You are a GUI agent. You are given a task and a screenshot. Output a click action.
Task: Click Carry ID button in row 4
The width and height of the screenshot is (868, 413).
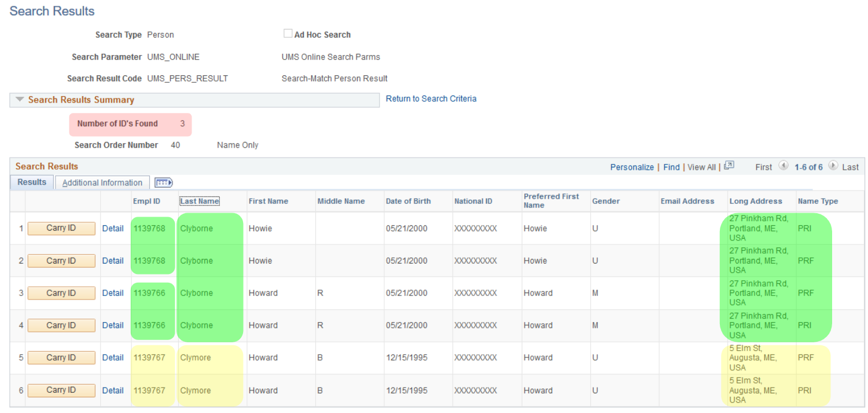pos(61,326)
